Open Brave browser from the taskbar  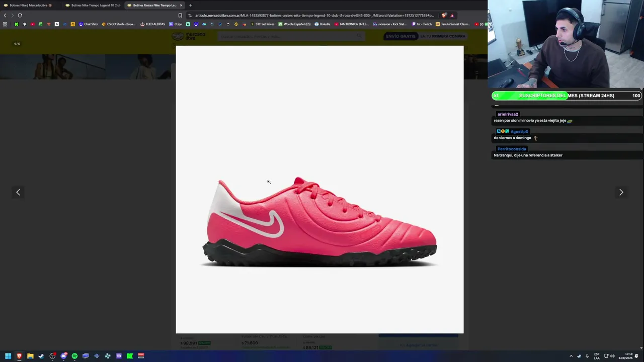(19, 356)
